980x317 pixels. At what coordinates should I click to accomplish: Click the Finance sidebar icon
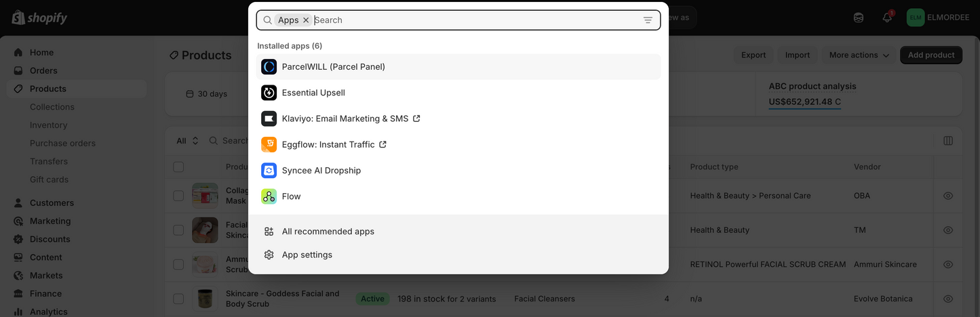18,294
